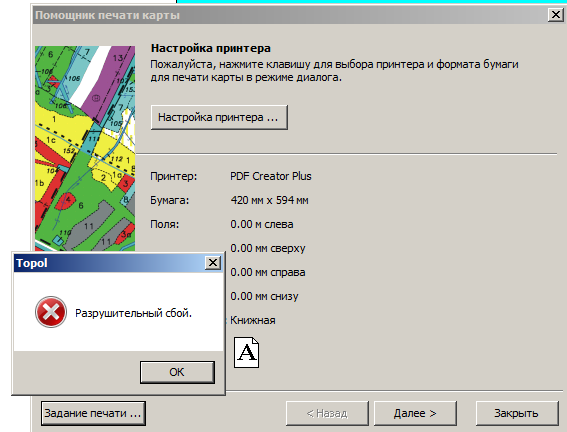Go back with '< Назад' button
Screen dimensions: 567x432
[327, 413]
